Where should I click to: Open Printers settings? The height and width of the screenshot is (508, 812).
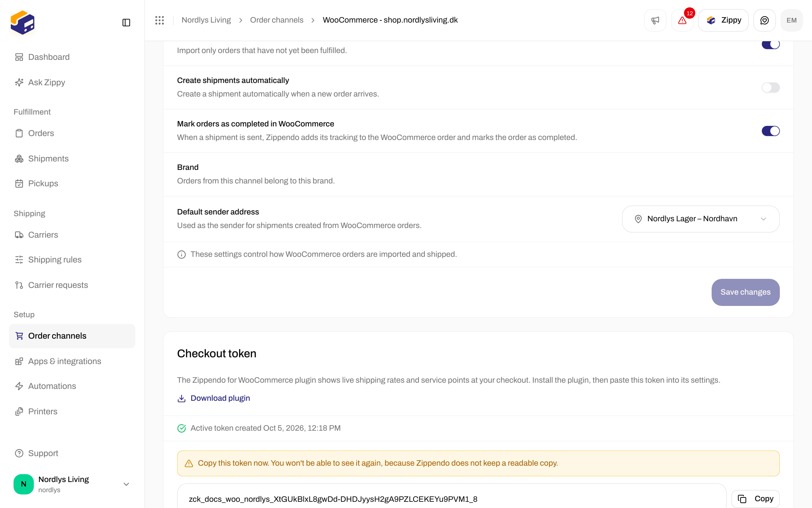(72, 411)
